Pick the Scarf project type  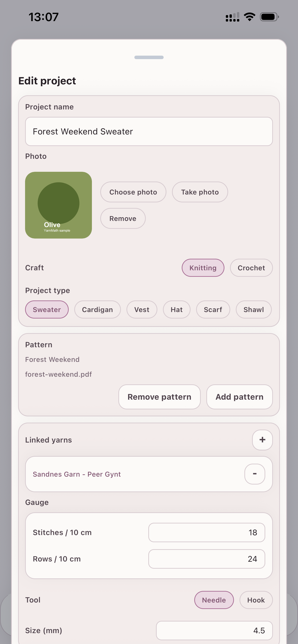click(x=213, y=309)
